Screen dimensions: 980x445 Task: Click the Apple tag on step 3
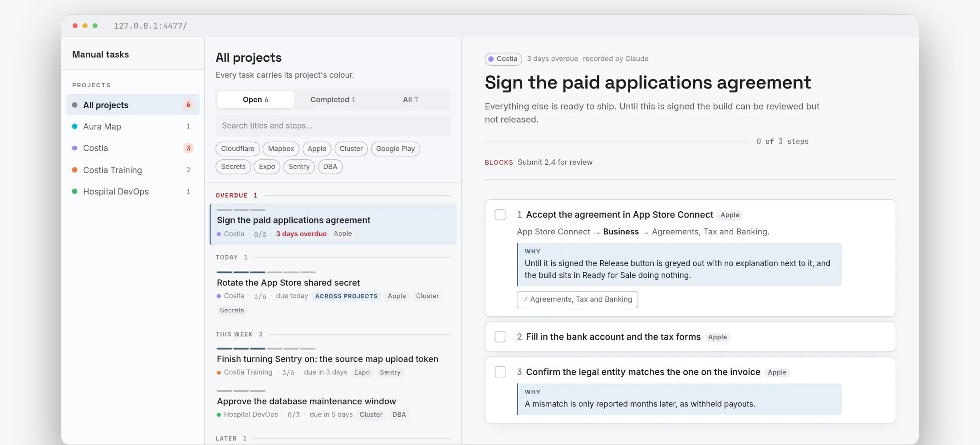[x=777, y=372]
